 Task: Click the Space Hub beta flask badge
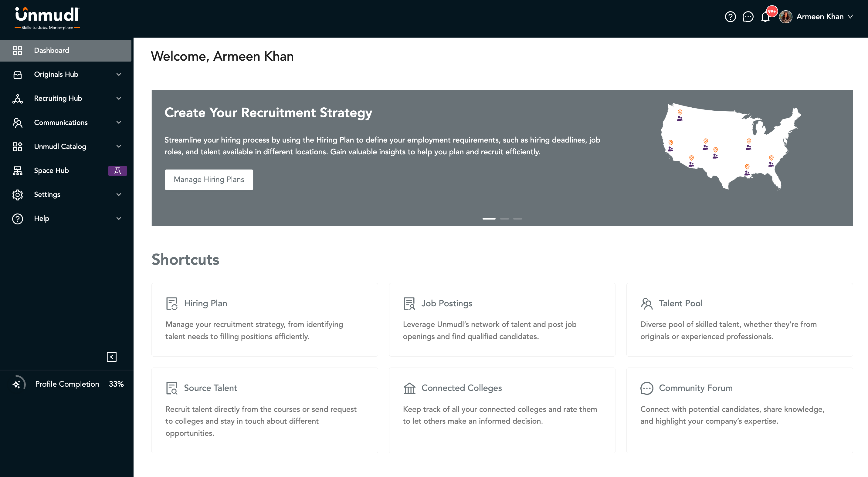coord(117,171)
